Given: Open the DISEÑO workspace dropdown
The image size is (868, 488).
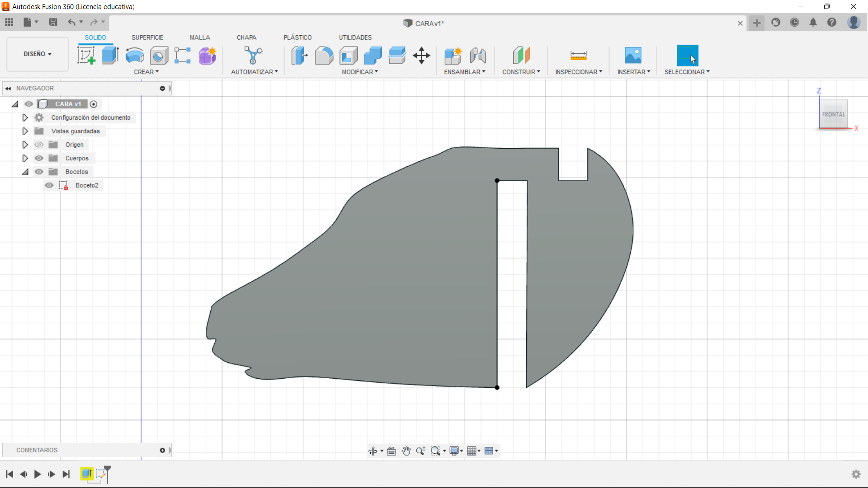Looking at the screenshot, I should tap(37, 54).
